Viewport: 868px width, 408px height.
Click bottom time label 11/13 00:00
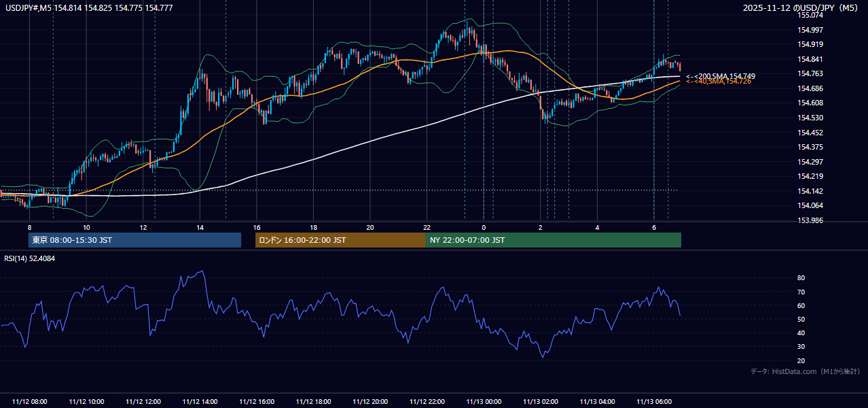point(484,402)
